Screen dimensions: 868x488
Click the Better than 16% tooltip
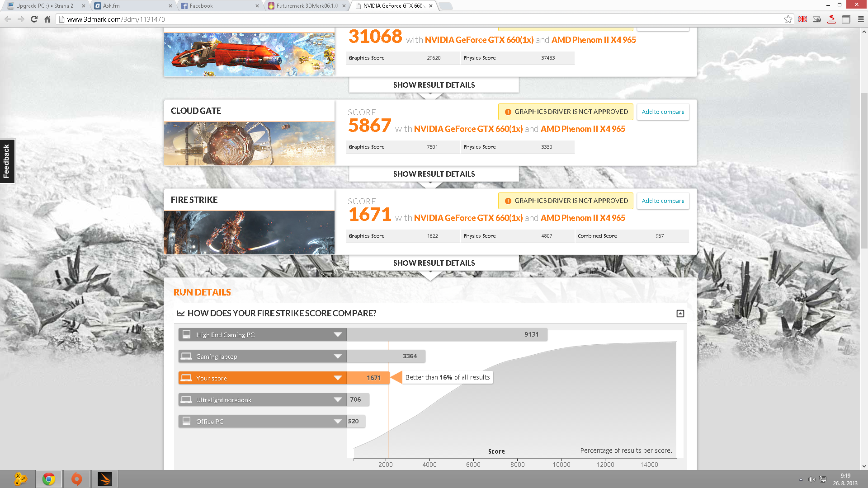(448, 377)
